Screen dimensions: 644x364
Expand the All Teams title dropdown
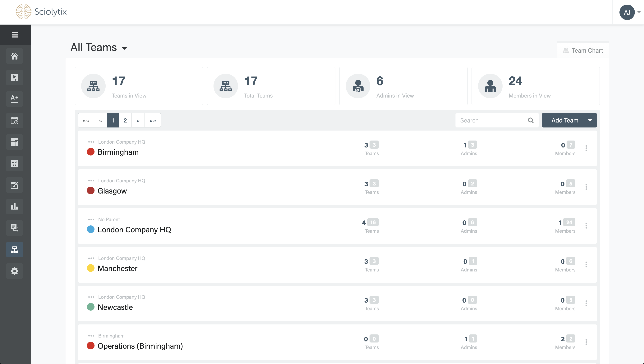124,48
